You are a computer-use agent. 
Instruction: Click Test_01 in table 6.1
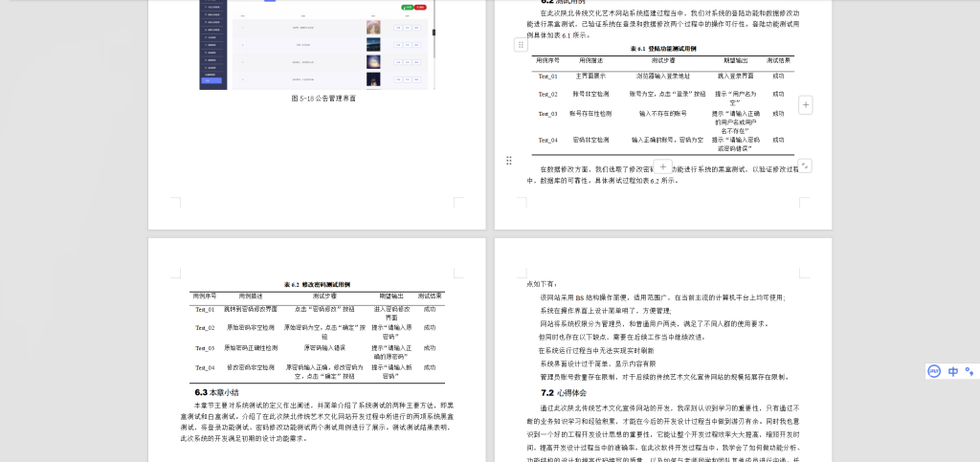pos(547,77)
